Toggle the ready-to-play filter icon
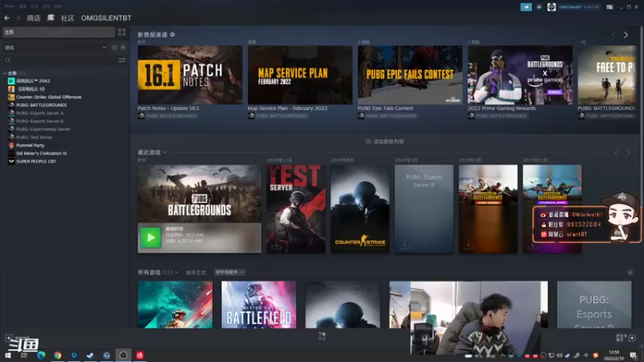The width and height of the screenshot is (644, 362). coord(123,47)
